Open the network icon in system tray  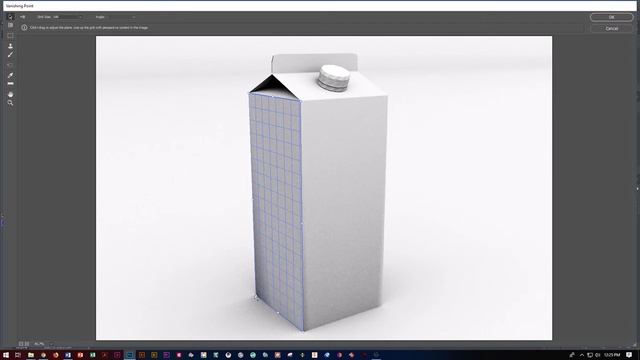pyautogui.click(x=590, y=355)
